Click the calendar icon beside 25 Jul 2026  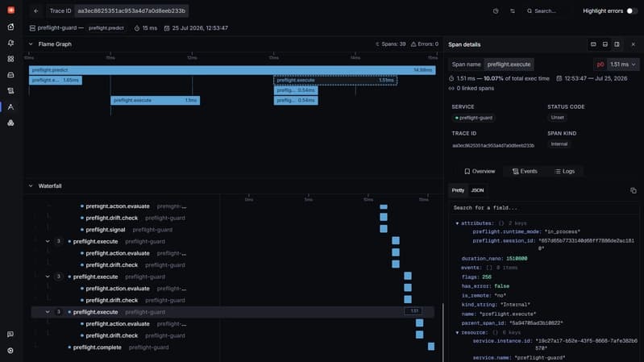click(x=167, y=28)
